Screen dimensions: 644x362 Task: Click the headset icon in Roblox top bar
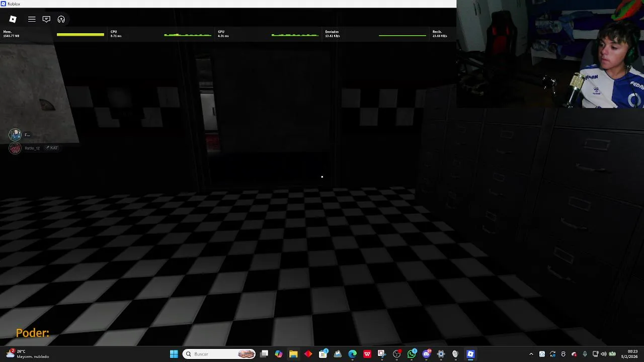61,19
